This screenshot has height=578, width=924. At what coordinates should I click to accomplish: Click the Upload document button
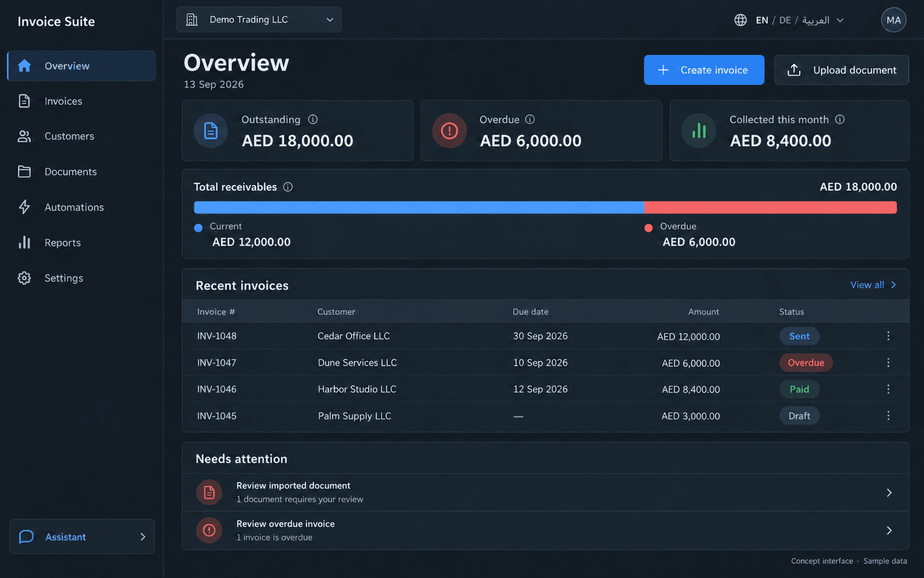click(841, 70)
